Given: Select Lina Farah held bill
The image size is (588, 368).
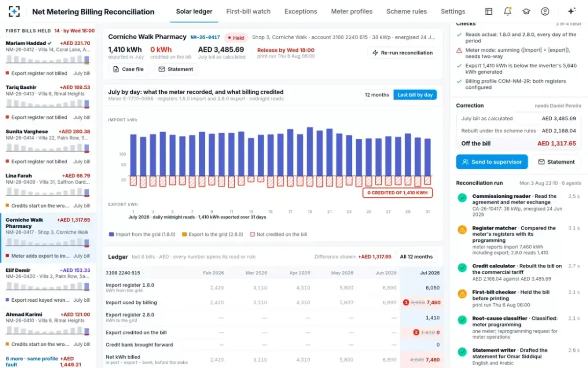Looking at the screenshot, I should [48, 190].
